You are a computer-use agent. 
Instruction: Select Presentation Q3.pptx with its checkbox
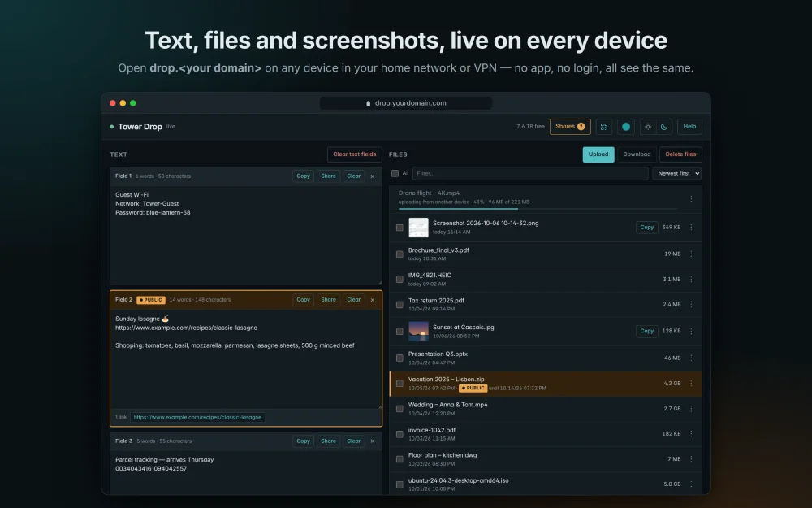400,358
